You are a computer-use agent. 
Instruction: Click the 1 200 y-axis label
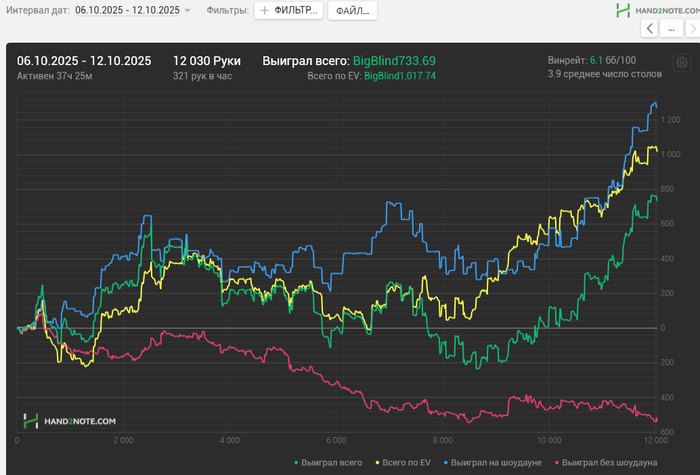coord(671,120)
